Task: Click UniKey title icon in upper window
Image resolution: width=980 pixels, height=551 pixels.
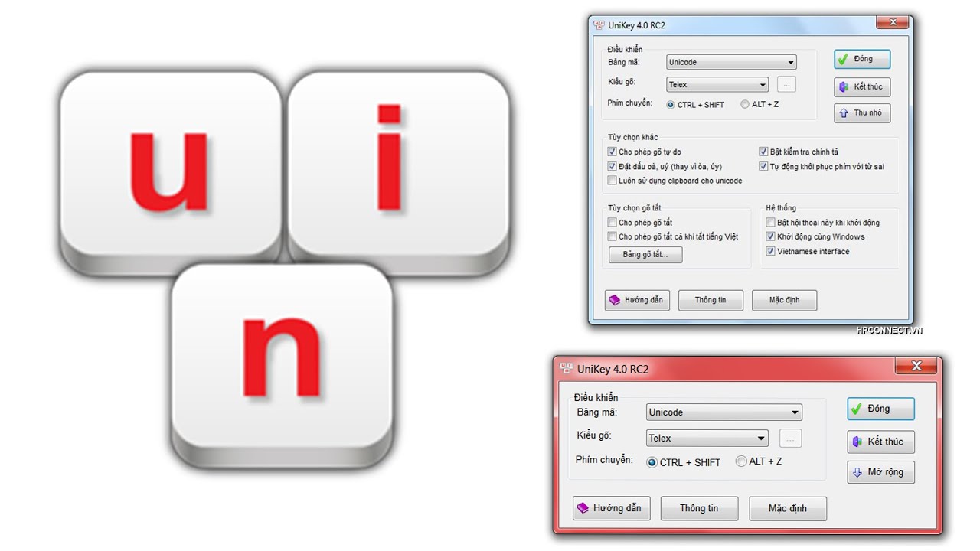Action: pos(599,25)
